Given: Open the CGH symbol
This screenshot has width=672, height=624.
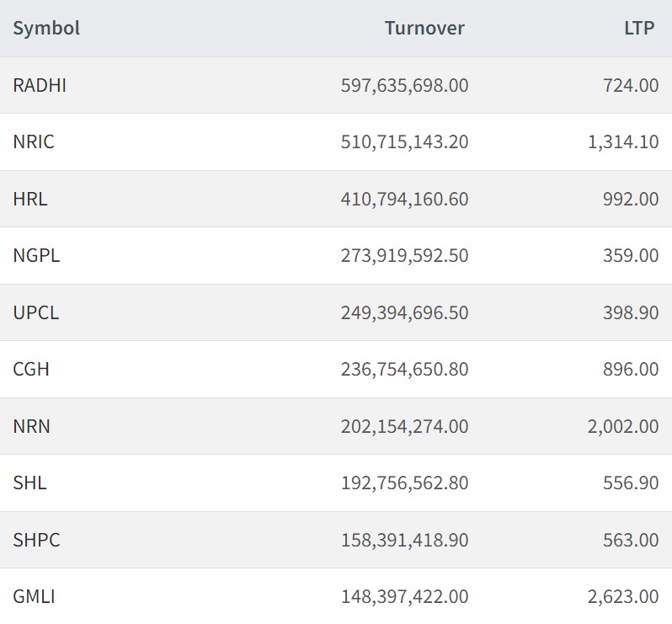Looking at the screenshot, I should pyautogui.click(x=31, y=369).
